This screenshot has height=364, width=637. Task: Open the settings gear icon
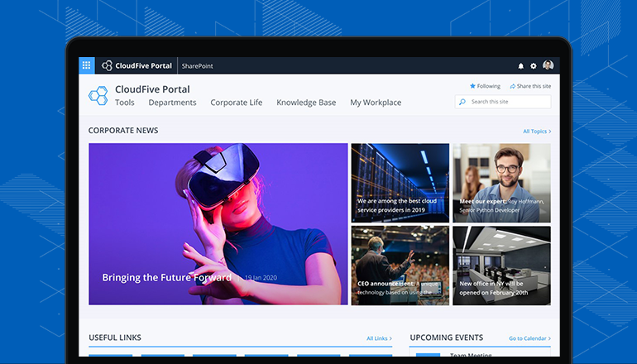click(534, 66)
